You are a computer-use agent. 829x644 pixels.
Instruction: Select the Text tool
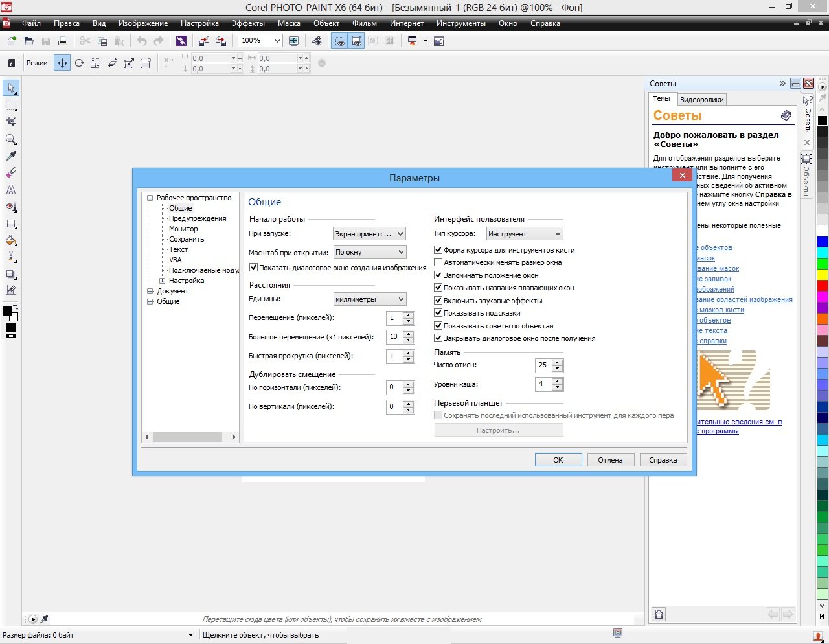tap(11, 190)
